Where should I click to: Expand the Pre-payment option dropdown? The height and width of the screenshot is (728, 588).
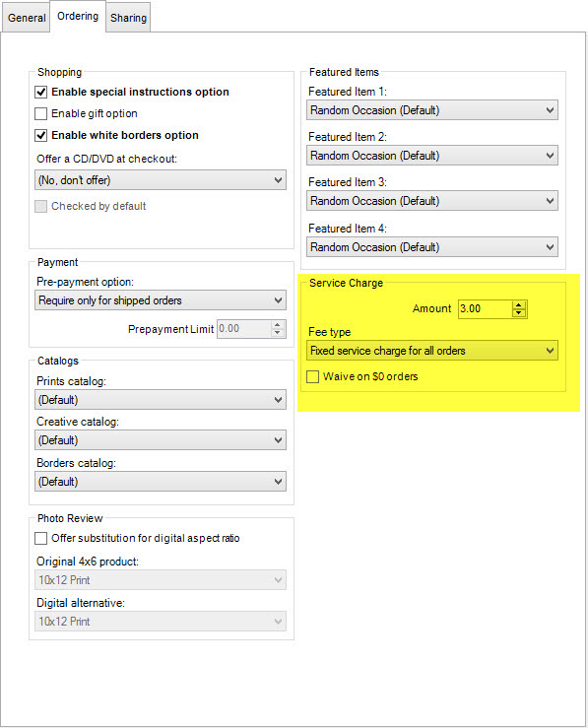point(161,300)
